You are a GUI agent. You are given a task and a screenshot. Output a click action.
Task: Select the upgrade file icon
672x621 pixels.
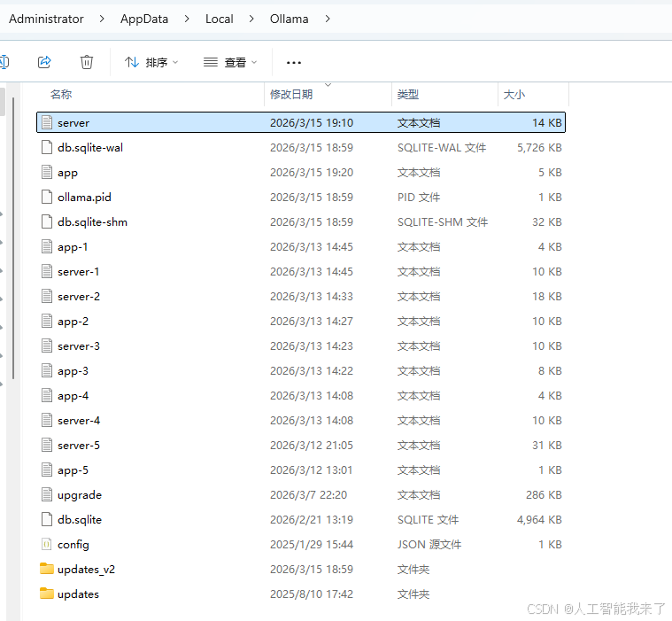(47, 495)
